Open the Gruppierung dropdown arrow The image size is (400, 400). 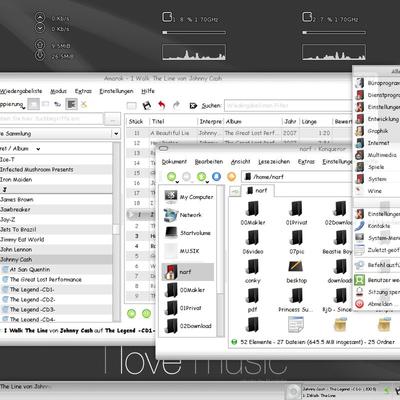tap(23, 108)
